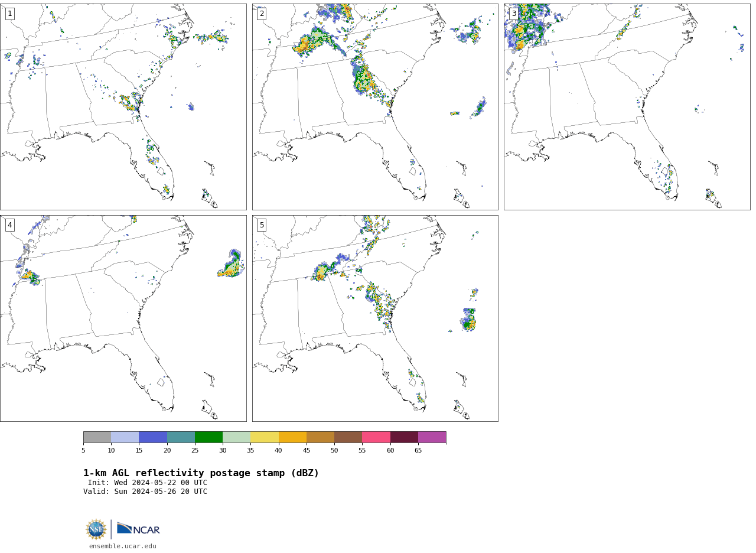Image resolution: width=756 pixels, height=553 pixels.
Task: Click the NCAR logo
Action: (x=138, y=529)
